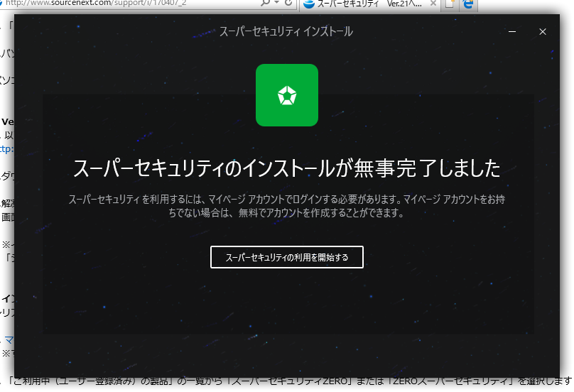Viewport: 574px width, 392px height.
Task: Click the スーパーセキュリティZERO text at page bottom
Action: tap(290, 381)
